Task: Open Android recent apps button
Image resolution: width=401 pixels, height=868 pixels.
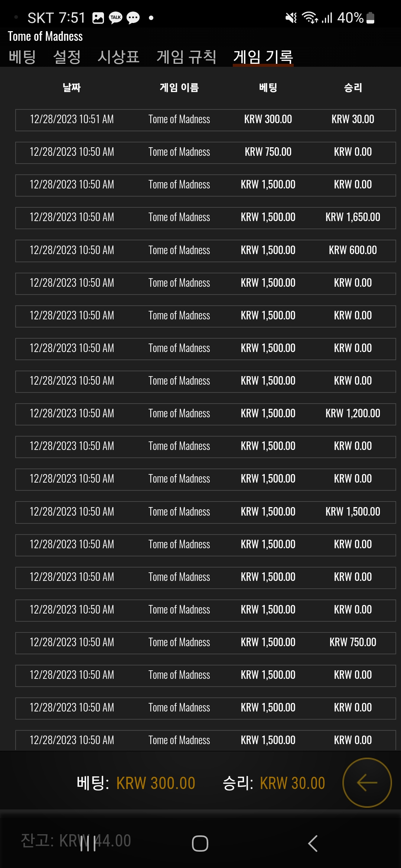Action: [88, 844]
